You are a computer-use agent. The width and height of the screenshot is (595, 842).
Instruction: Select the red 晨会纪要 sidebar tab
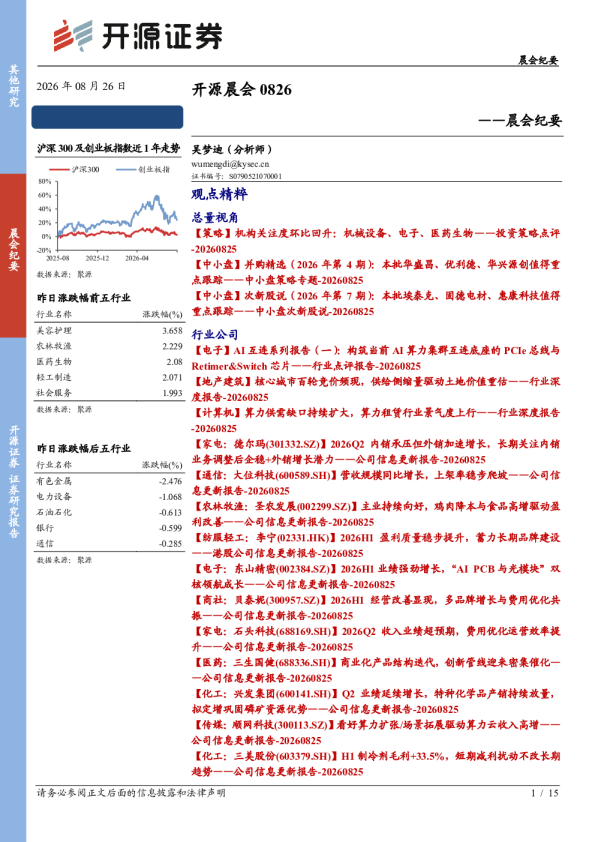(x=13, y=256)
